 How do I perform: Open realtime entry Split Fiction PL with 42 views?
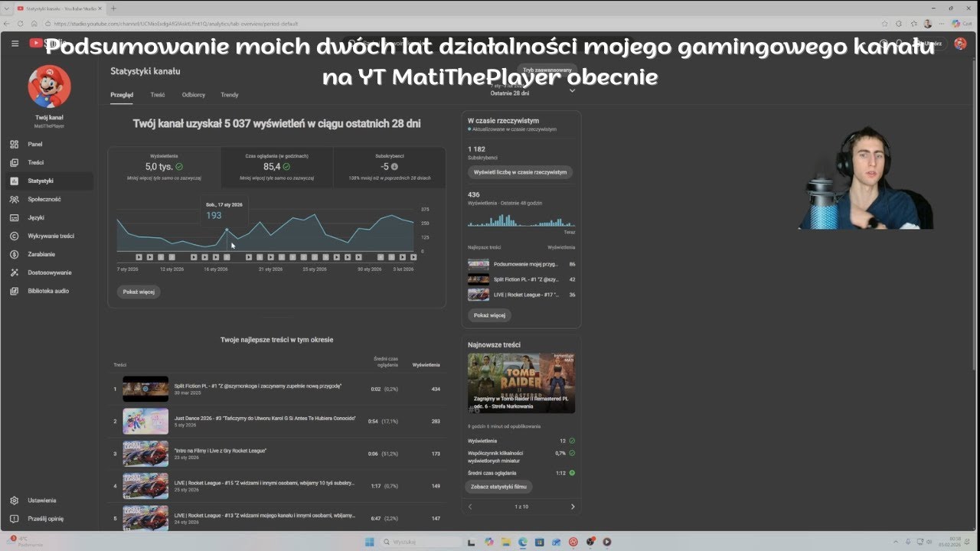point(521,279)
